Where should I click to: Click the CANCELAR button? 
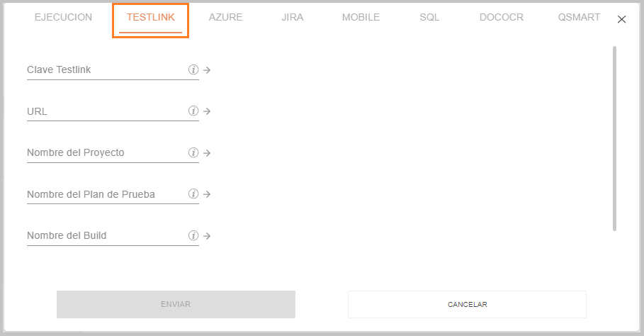click(467, 304)
